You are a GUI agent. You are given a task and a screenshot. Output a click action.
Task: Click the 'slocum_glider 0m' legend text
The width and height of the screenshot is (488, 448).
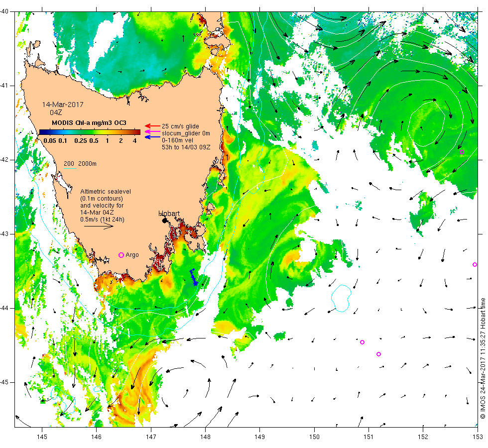pyautogui.click(x=186, y=133)
